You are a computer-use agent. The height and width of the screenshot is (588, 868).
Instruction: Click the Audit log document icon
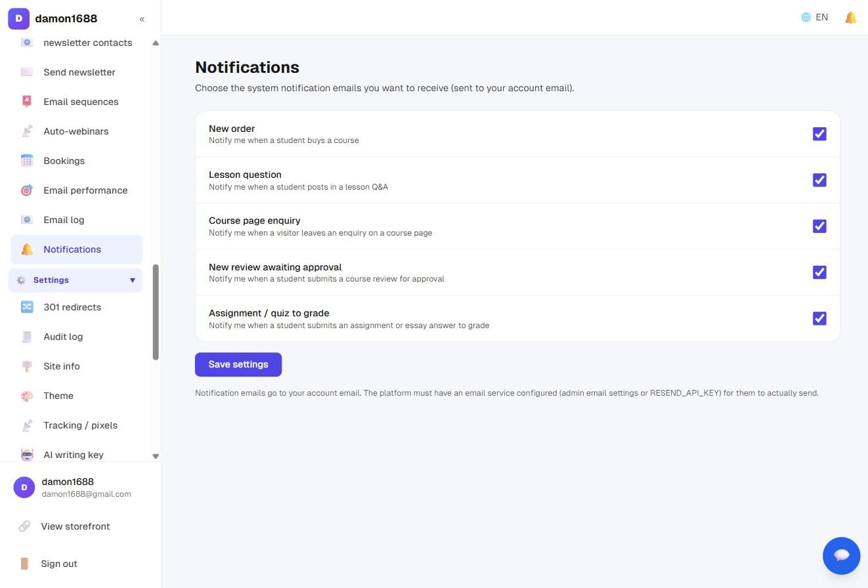click(27, 337)
